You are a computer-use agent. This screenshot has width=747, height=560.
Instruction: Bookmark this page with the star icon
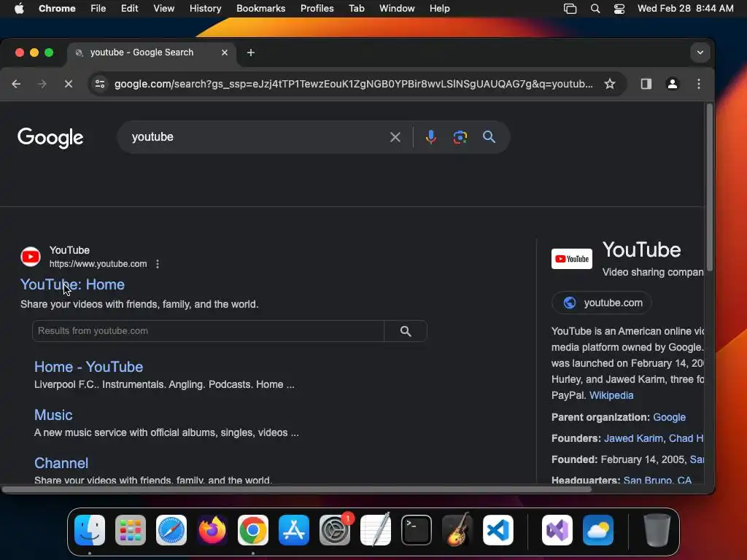pos(610,84)
